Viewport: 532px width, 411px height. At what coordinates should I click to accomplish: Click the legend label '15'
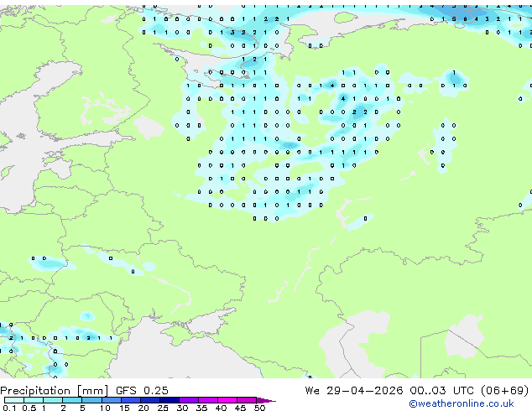click(x=124, y=408)
